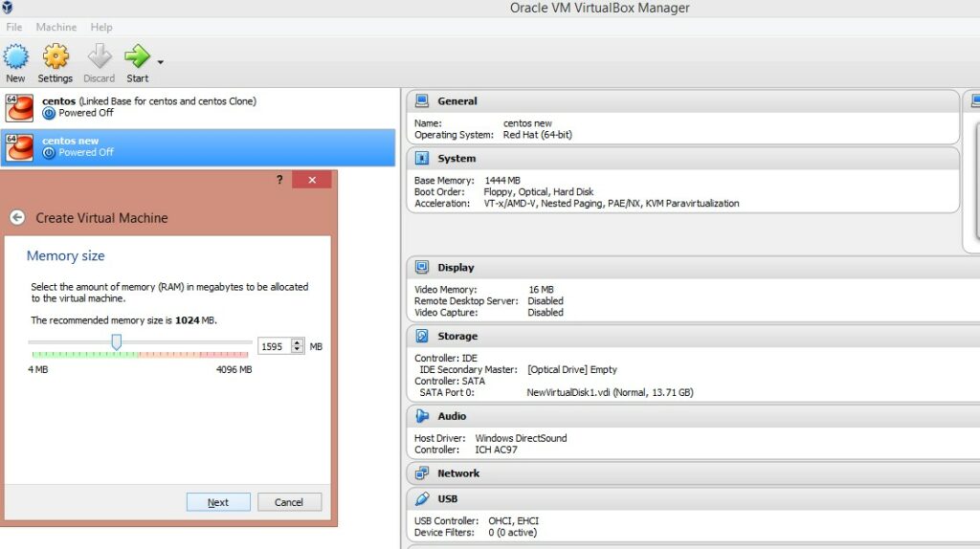Click the Display section header

click(693, 267)
